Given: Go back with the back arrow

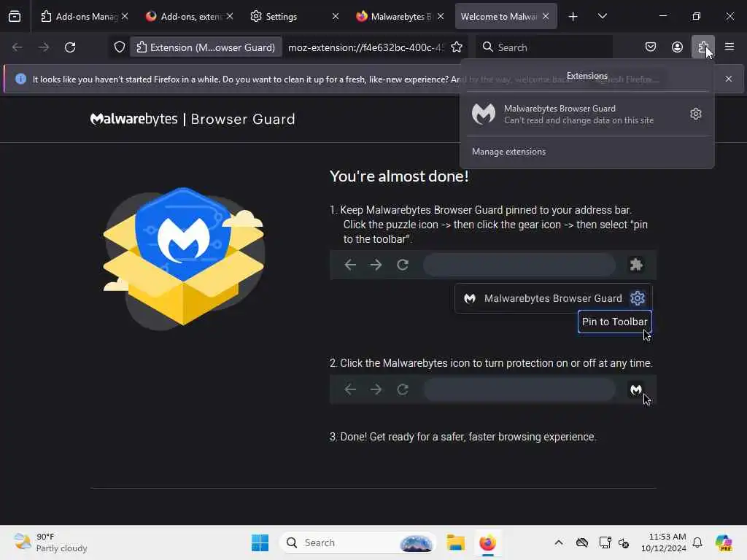Looking at the screenshot, I should [x=18, y=47].
